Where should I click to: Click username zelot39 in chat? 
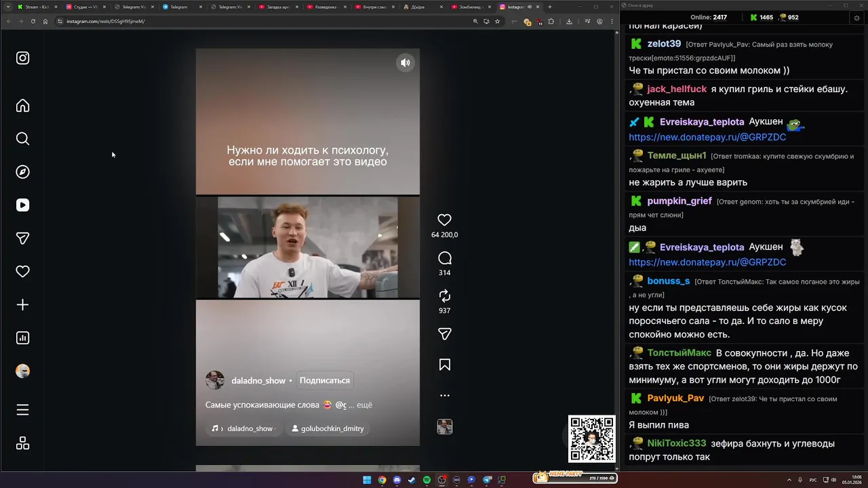[x=664, y=43]
